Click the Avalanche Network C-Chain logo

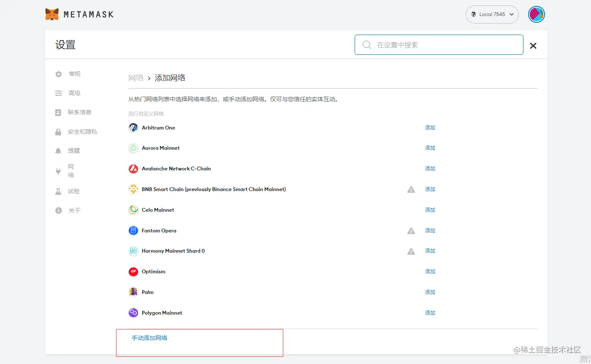point(133,169)
